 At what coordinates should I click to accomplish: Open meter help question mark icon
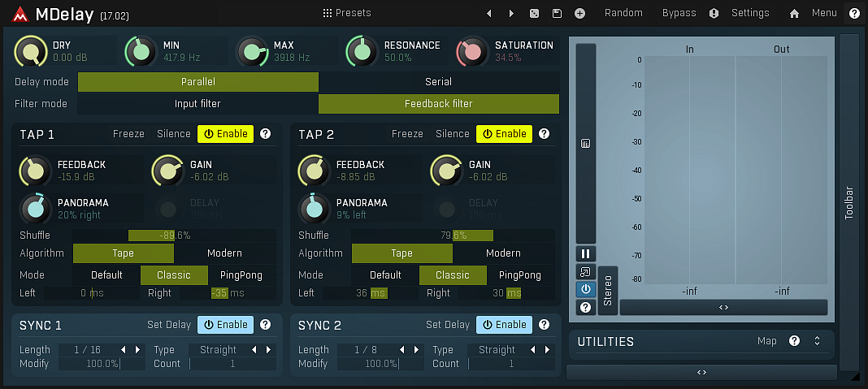click(x=586, y=306)
